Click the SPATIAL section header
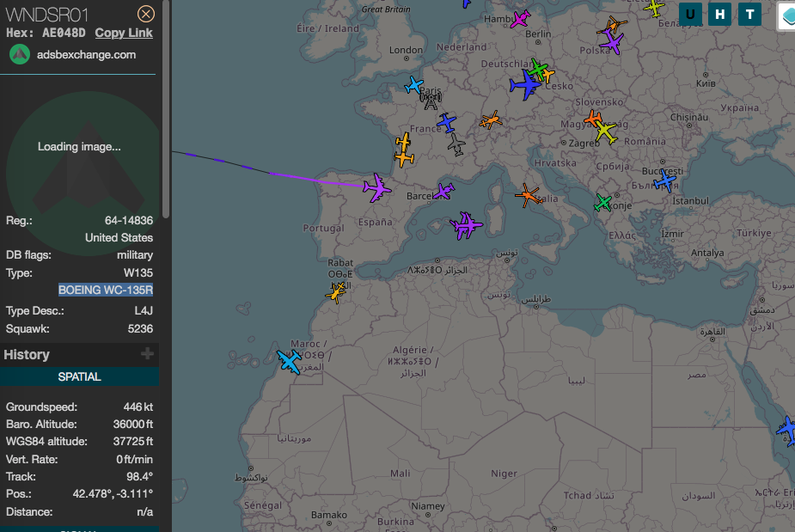Image resolution: width=795 pixels, height=532 pixels. click(80, 376)
